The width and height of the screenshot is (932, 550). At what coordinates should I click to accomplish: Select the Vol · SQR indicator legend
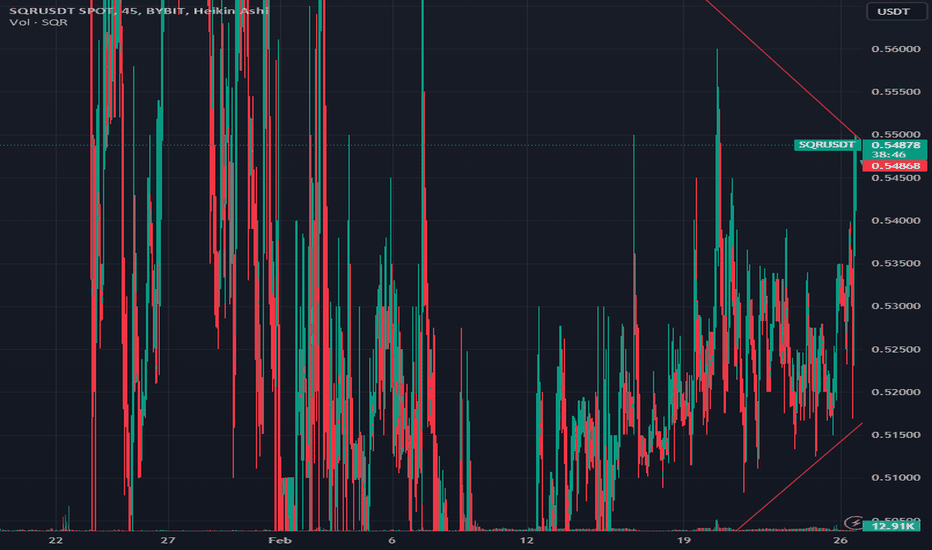pos(39,23)
